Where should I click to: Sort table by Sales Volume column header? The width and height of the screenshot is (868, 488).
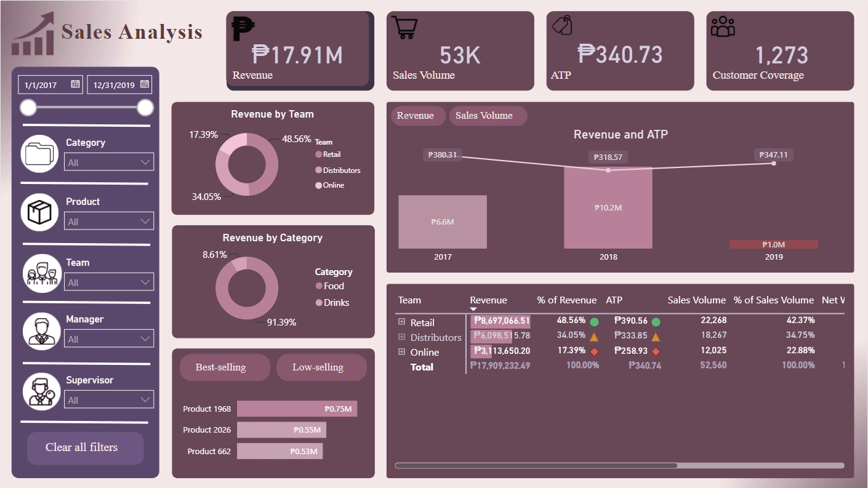pyautogui.click(x=697, y=300)
